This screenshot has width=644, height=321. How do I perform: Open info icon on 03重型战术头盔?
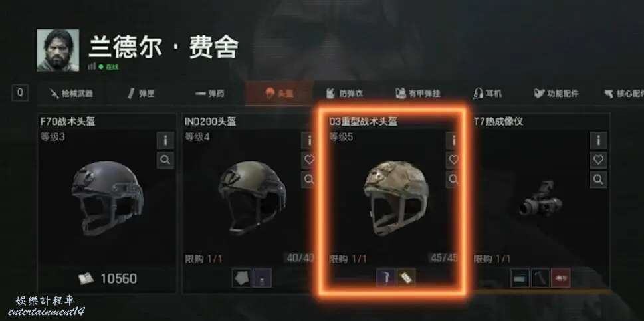click(453, 140)
